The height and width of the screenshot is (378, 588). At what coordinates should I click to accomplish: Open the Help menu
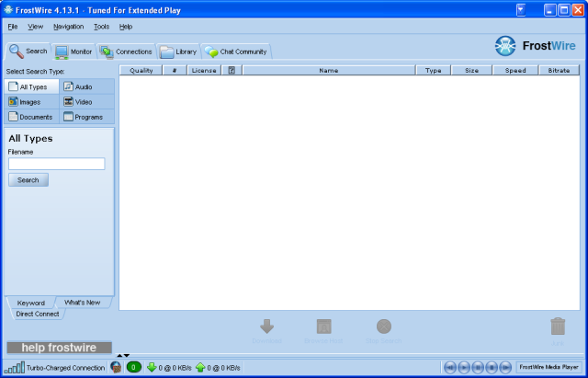(x=126, y=27)
